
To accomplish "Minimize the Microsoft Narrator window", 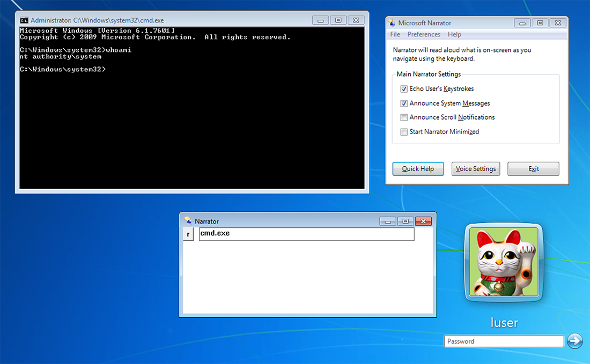I will 522,23.
